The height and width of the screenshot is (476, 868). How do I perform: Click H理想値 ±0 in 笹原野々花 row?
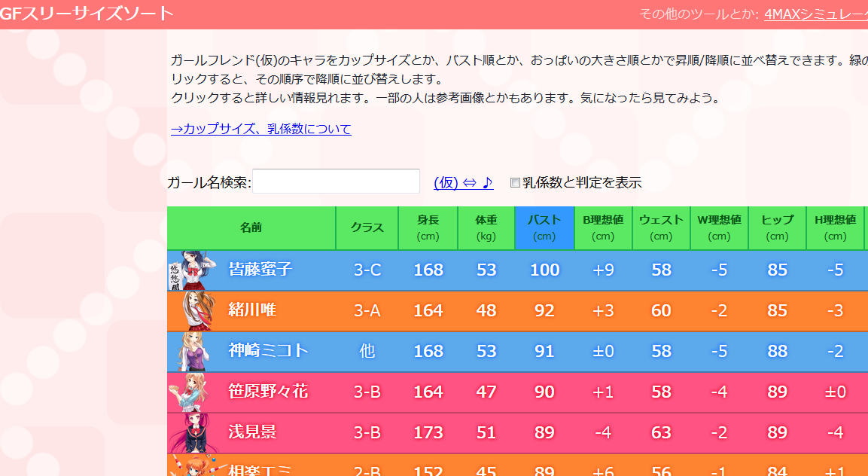[x=836, y=392]
